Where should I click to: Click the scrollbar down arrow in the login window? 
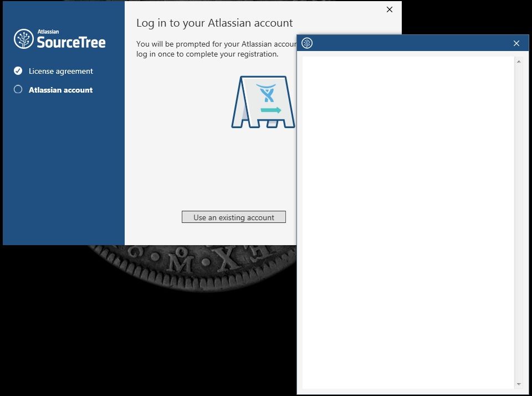(x=519, y=384)
